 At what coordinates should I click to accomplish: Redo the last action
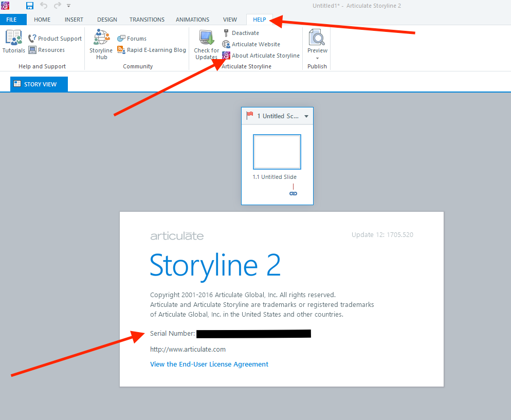[58, 5]
